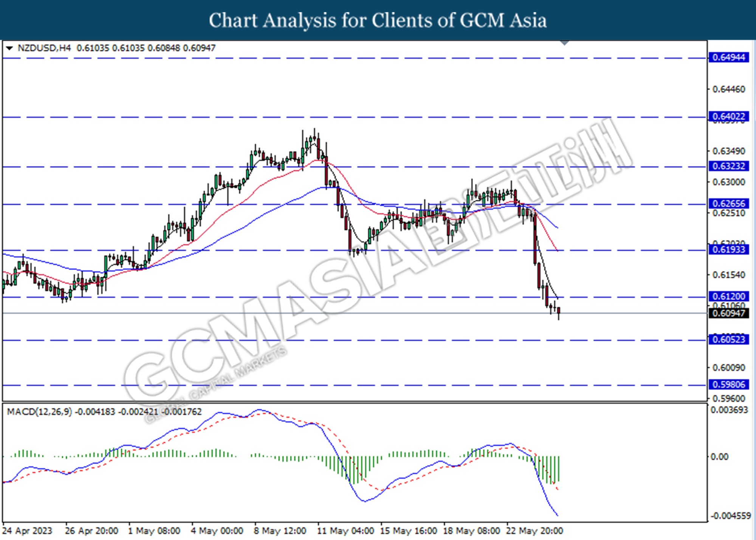Screen dimensions: 756x540
Task: Click the 0.63000 price scale value
Action: (729, 182)
